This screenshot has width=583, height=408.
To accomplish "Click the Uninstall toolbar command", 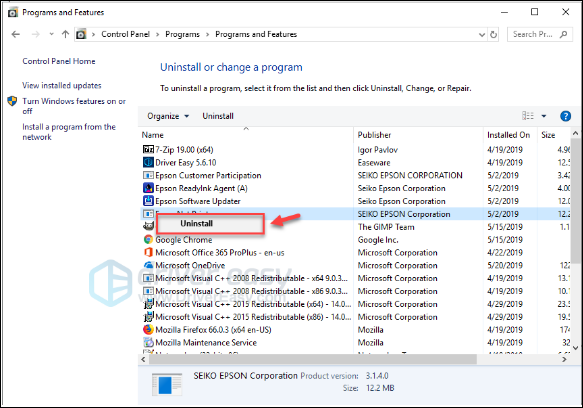I will (x=218, y=116).
